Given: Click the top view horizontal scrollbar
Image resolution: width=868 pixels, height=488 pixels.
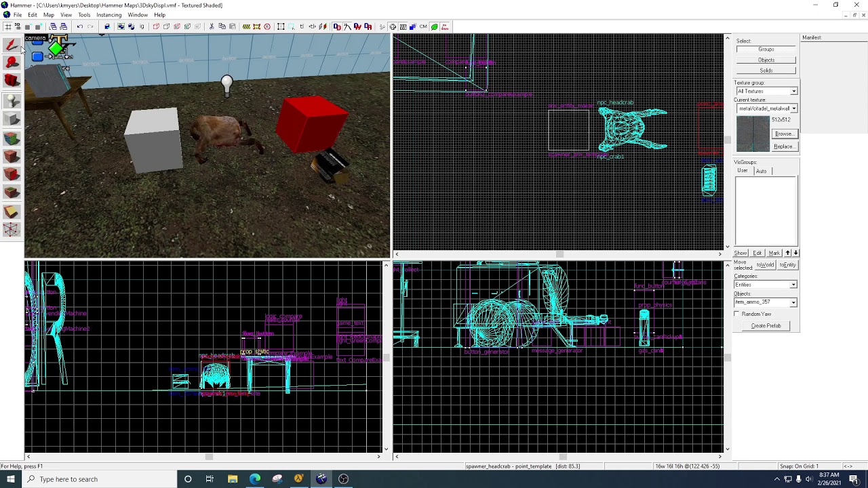Looking at the screenshot, I should (559, 254).
